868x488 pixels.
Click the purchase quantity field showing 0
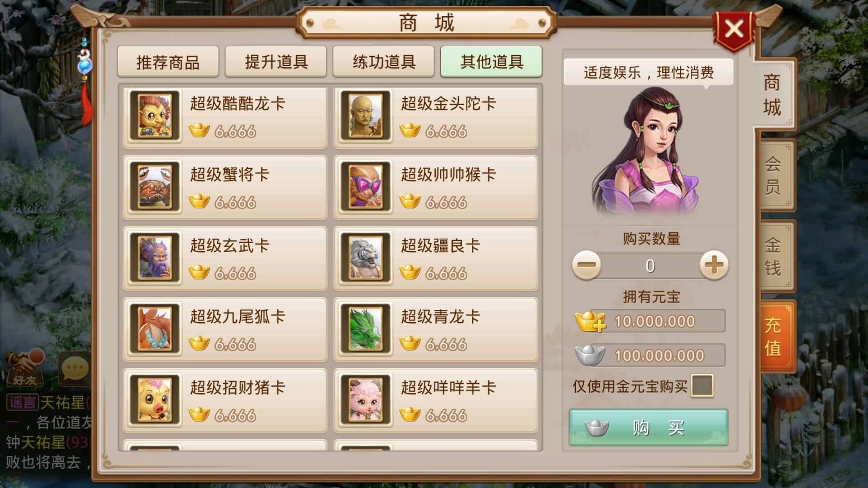pyautogui.click(x=650, y=266)
